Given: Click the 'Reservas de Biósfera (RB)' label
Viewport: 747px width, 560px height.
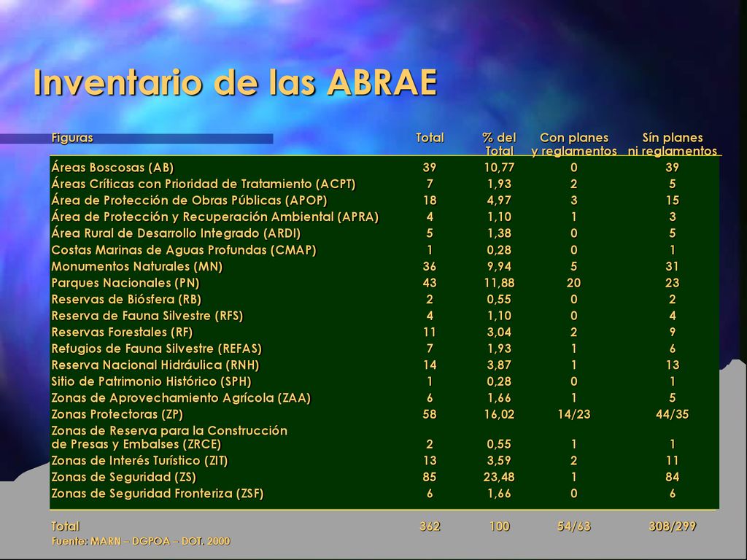Looking at the screenshot, I should click(x=126, y=299).
